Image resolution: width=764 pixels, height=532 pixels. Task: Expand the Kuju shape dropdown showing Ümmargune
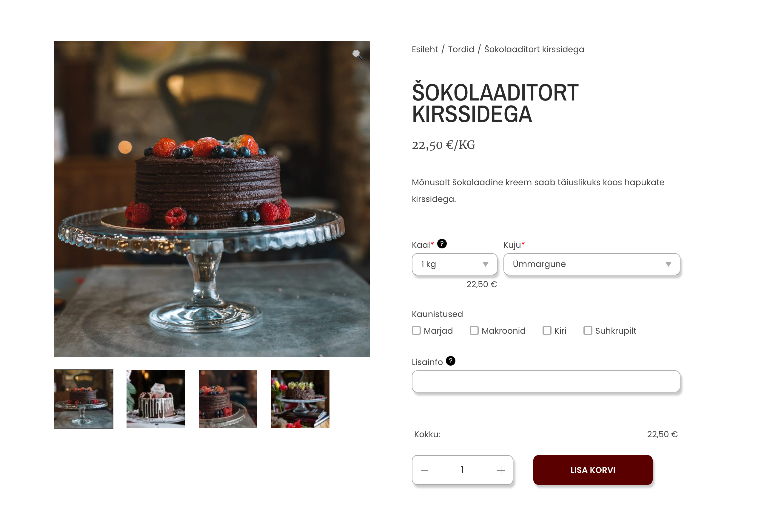(x=592, y=264)
